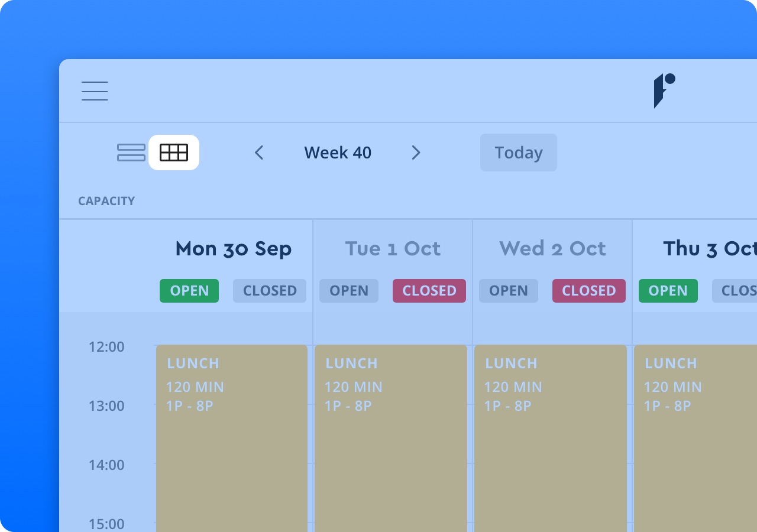757x532 pixels.
Task: Go to previous week
Action: 259,153
